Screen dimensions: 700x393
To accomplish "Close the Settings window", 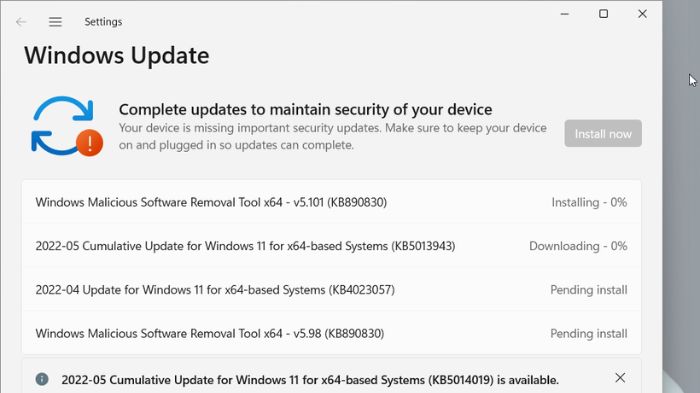I will point(642,14).
